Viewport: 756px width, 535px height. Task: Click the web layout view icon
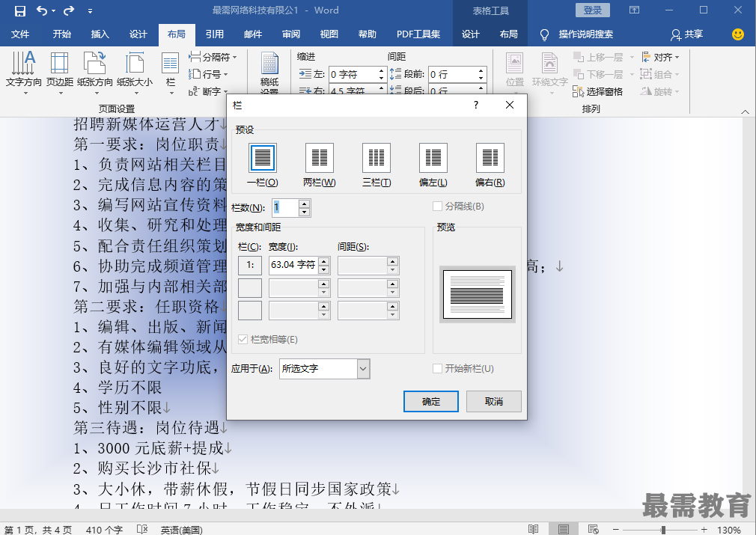594,529
